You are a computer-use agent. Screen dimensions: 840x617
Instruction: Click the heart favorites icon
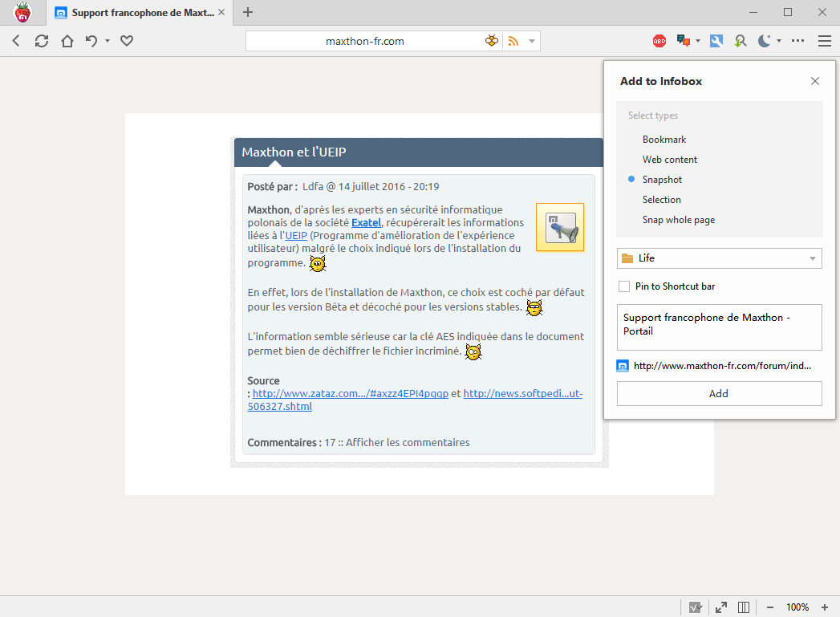(127, 41)
